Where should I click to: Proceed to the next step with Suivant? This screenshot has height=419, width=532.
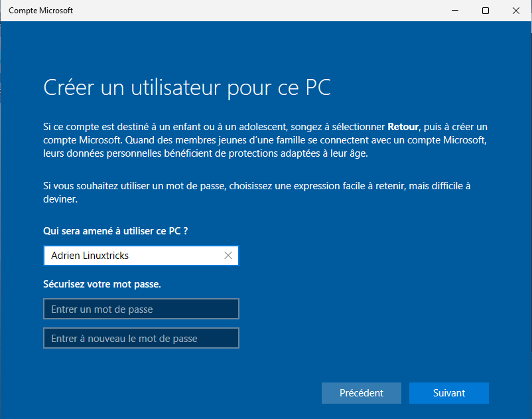[x=448, y=392]
